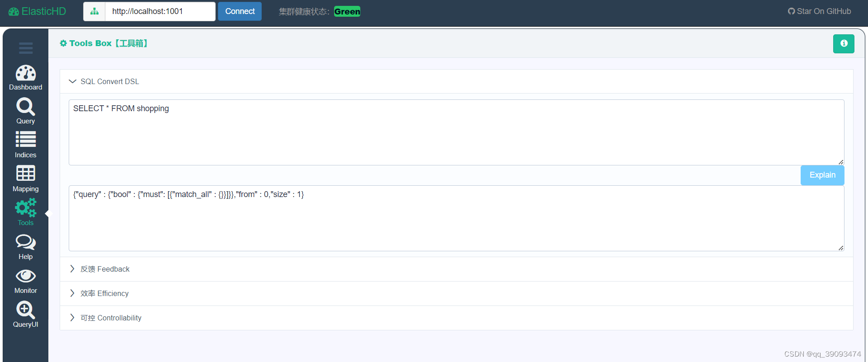Select the Tools gears icon
This screenshot has width=868, height=362.
tap(26, 208)
